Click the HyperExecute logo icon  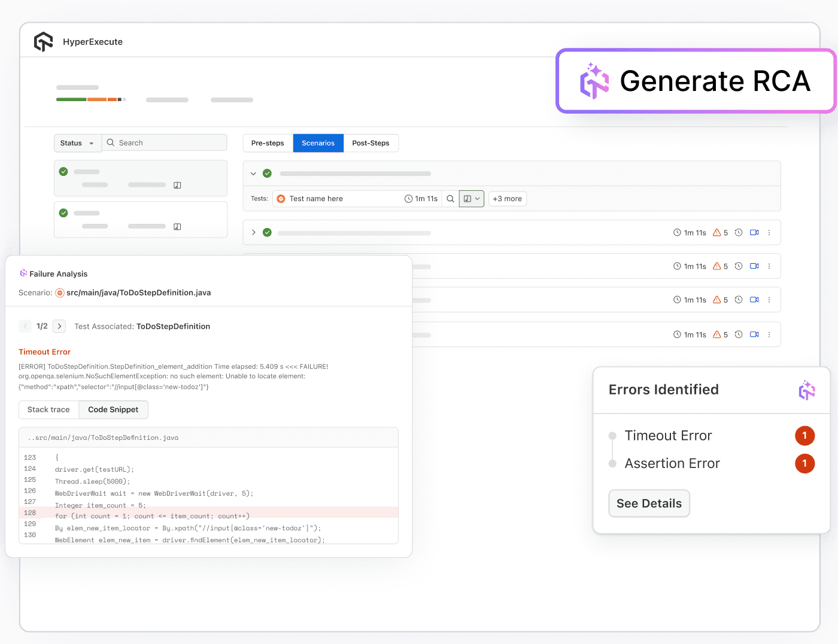[44, 42]
